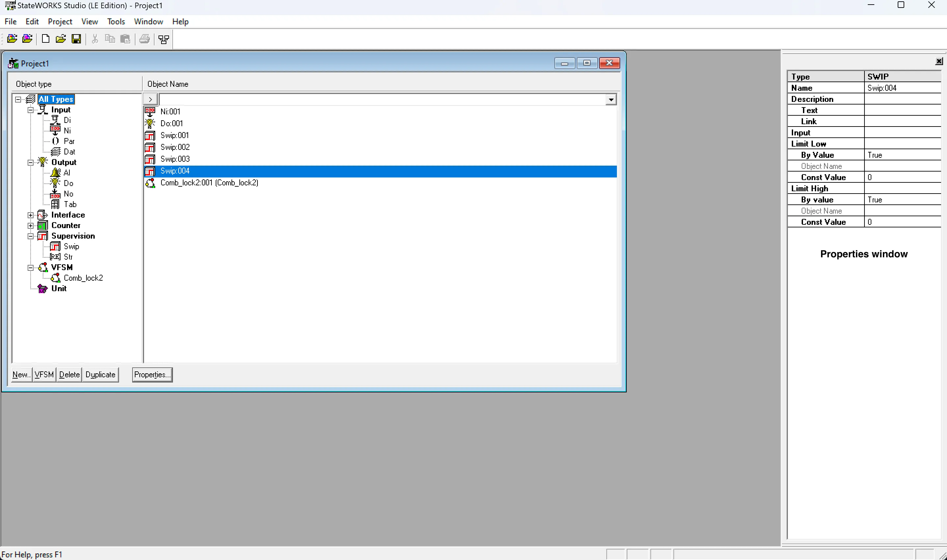Open the Object Name dropdown list

tap(611, 99)
